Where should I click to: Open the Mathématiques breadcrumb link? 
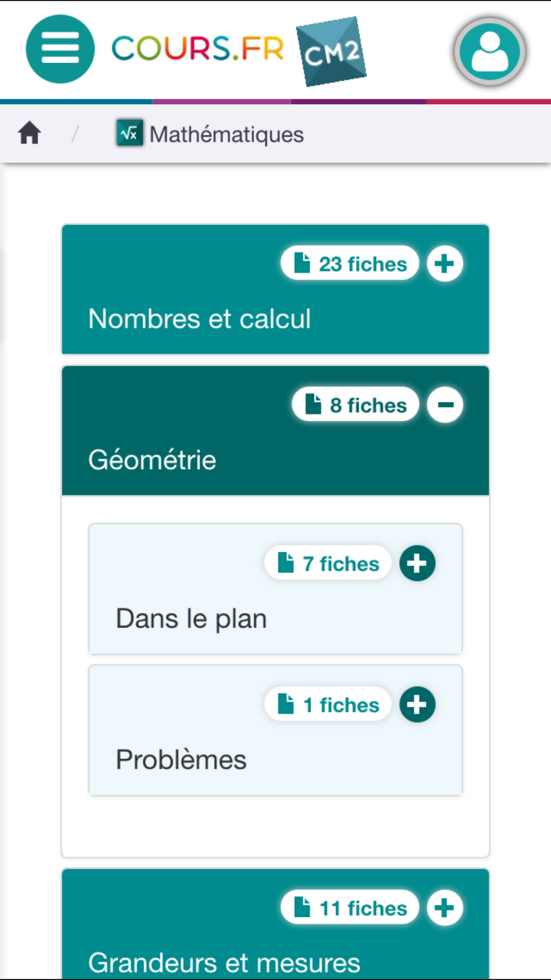point(226,134)
